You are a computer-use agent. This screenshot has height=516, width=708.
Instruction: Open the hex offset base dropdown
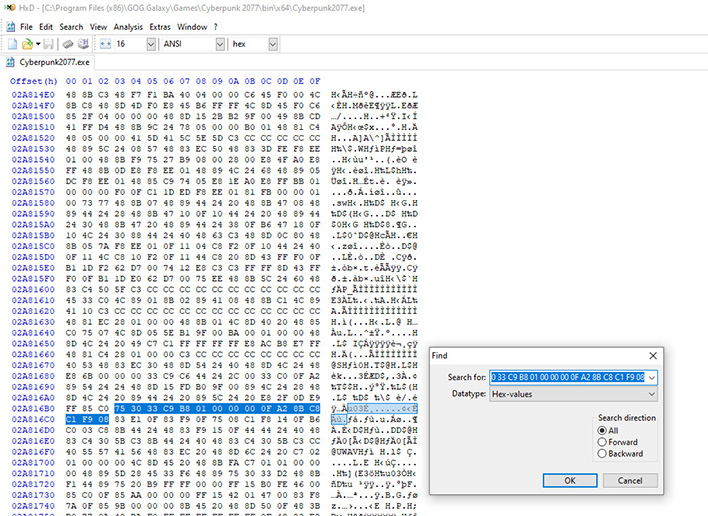point(273,44)
